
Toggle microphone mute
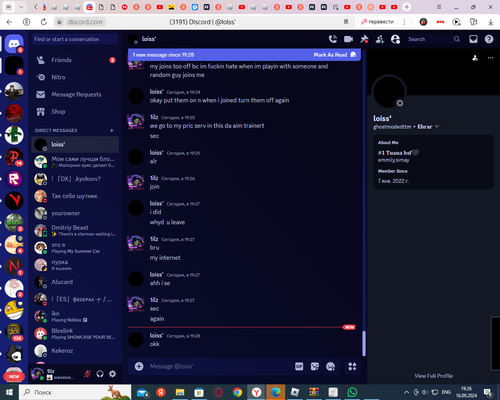point(87,374)
